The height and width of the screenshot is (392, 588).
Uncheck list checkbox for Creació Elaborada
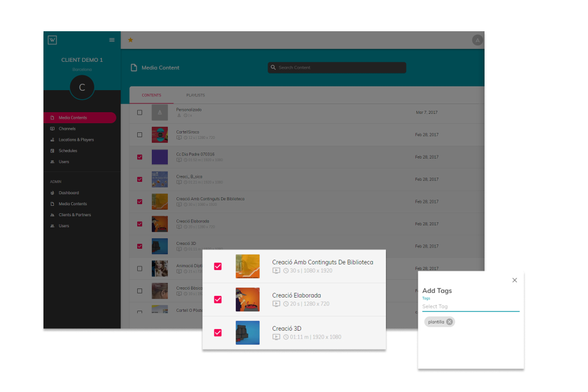140,224
